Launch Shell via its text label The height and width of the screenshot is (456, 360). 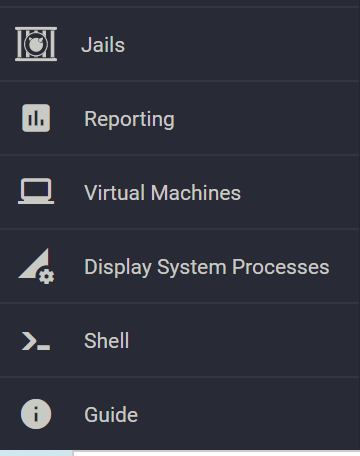pyautogui.click(x=107, y=341)
